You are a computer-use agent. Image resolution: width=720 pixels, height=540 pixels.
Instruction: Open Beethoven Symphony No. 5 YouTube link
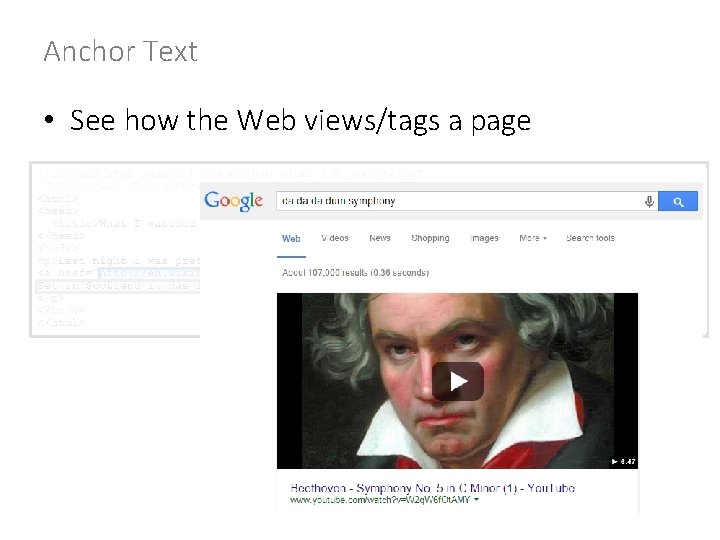pyautogui.click(x=433, y=488)
